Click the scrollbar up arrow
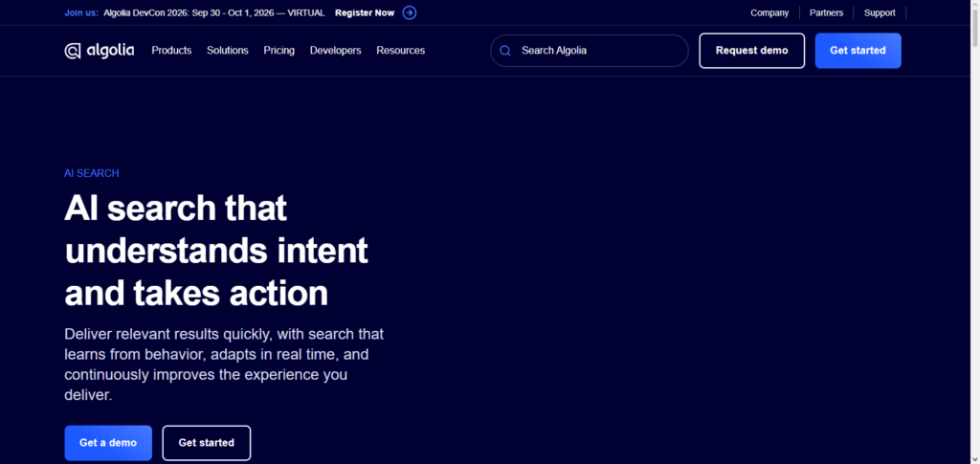The width and height of the screenshot is (980, 464). tap(974, 5)
